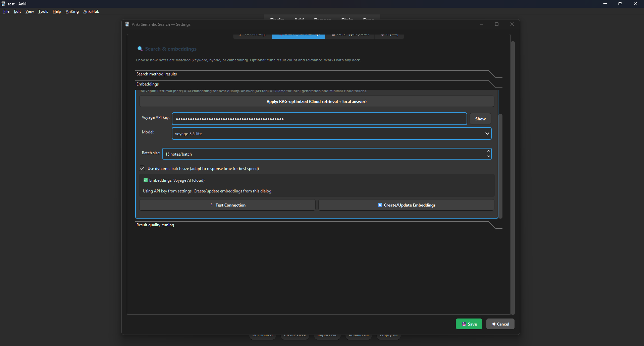644x346 pixels.
Task: Open the AnKing menu
Action: tap(72, 11)
